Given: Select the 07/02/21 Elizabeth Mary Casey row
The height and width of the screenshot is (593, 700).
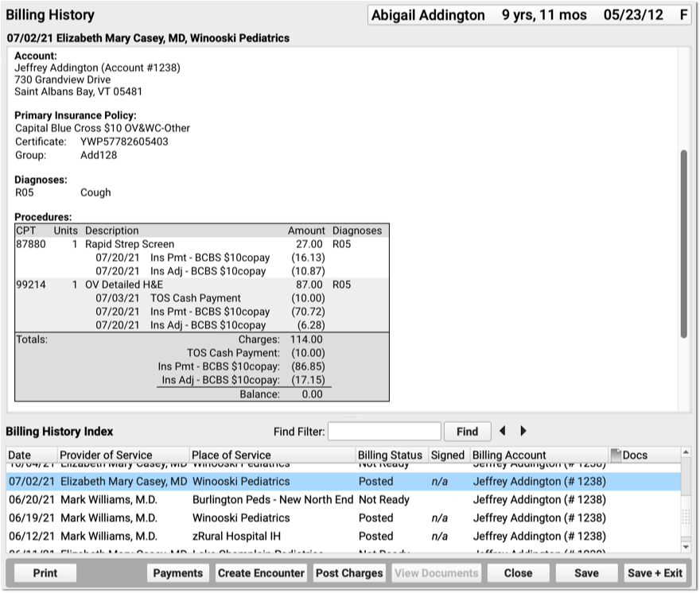Looking at the screenshot, I should click(x=344, y=482).
